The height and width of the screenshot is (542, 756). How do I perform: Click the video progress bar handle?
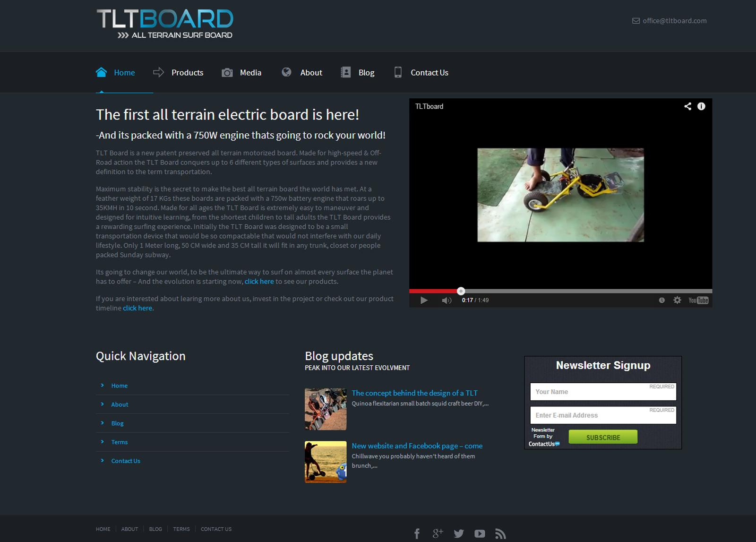click(461, 291)
